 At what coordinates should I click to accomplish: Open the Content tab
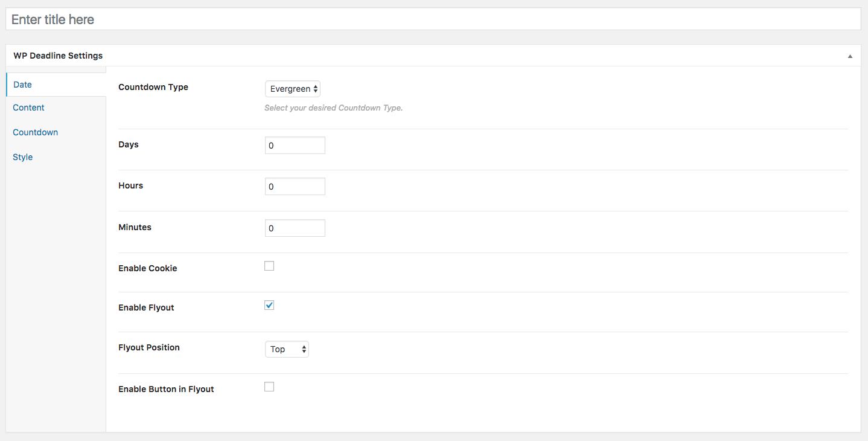29,108
